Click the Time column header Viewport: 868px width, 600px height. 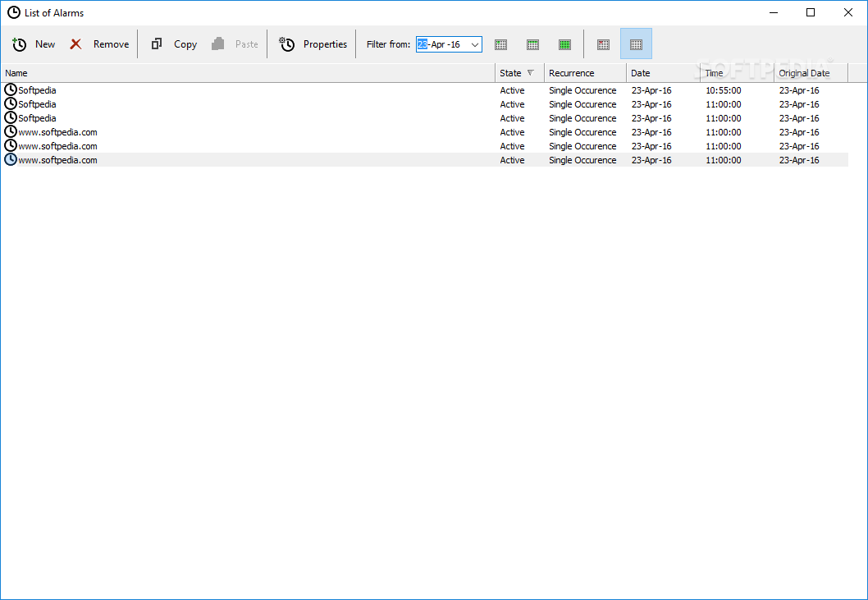tap(738, 73)
